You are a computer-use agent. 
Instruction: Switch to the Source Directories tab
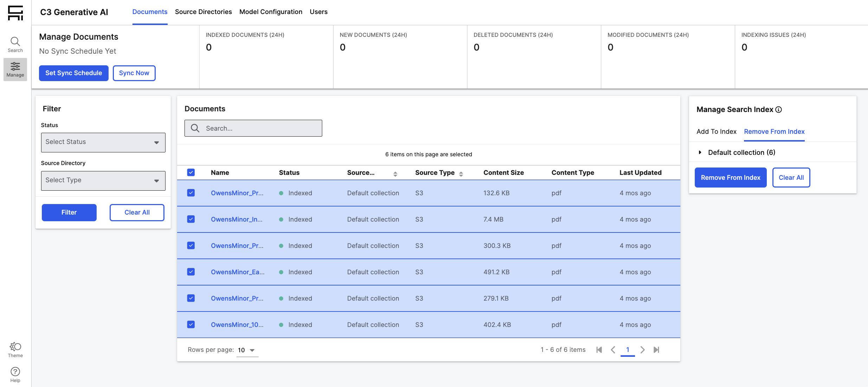click(203, 12)
